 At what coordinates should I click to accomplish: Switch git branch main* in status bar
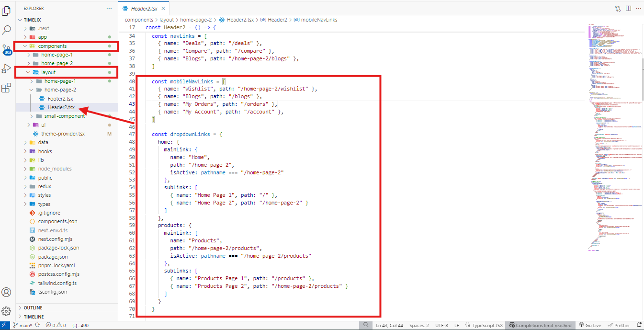tap(23, 326)
